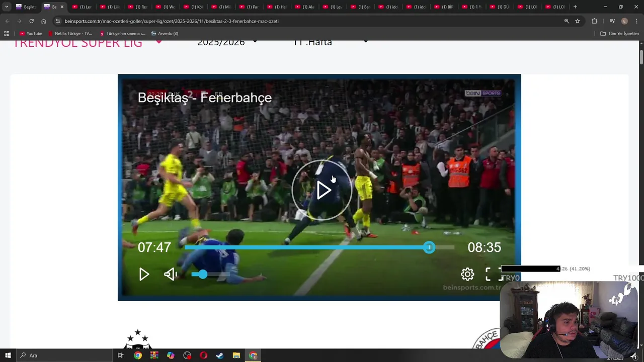
Task: Open Task View on the taskbar
Action: tap(121, 355)
